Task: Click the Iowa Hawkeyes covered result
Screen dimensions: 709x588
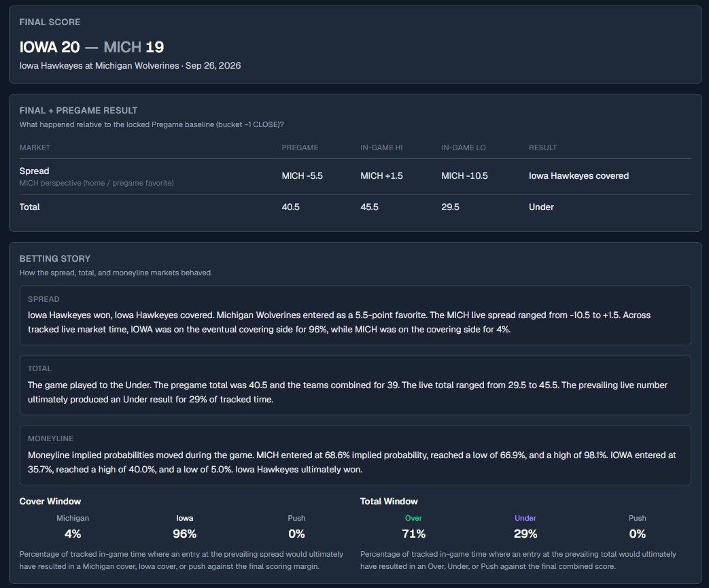Action: (x=578, y=176)
